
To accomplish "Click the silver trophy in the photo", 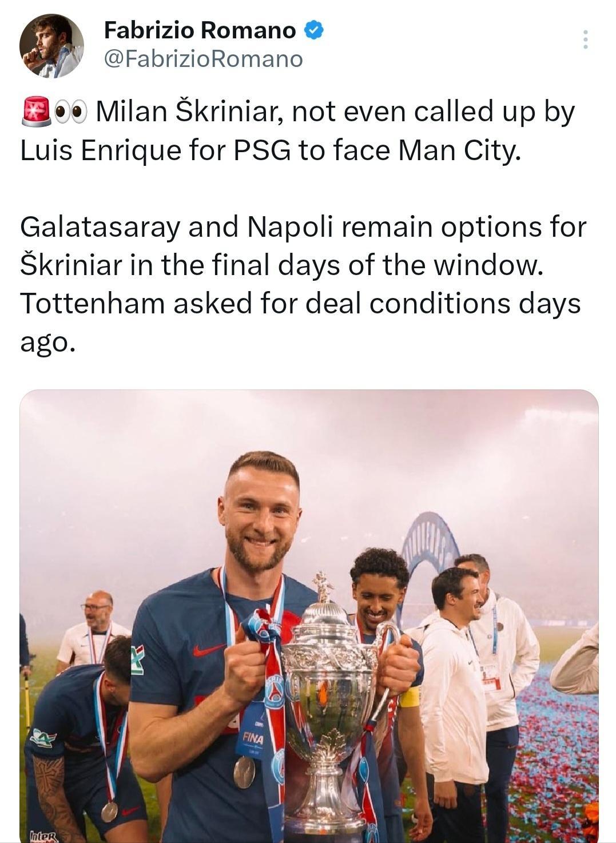I will [327, 703].
